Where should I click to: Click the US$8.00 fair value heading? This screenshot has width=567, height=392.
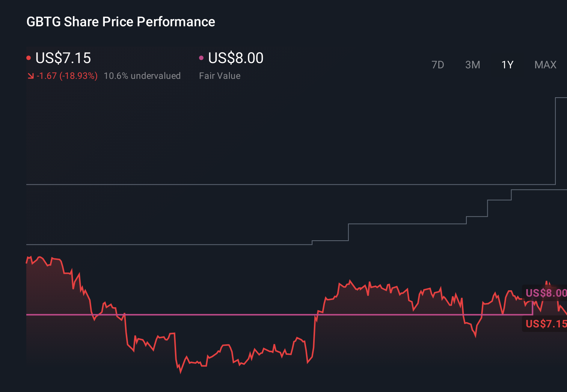pyautogui.click(x=235, y=58)
